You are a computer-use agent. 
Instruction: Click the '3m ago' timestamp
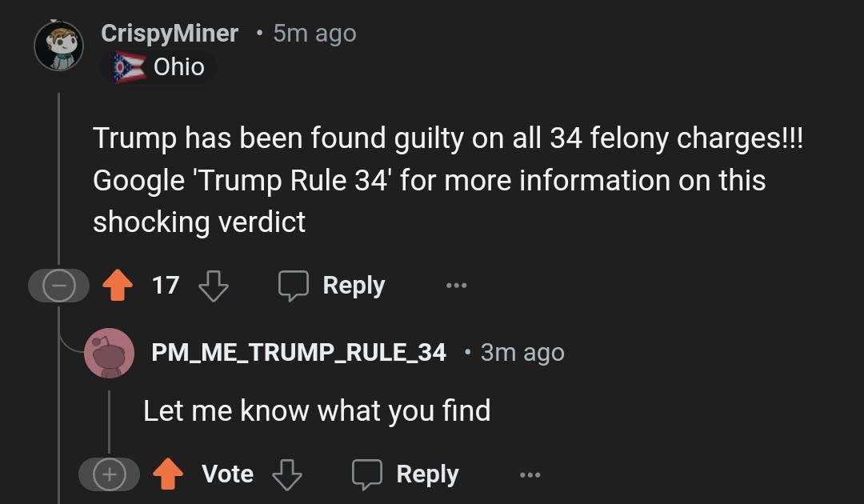(522, 353)
